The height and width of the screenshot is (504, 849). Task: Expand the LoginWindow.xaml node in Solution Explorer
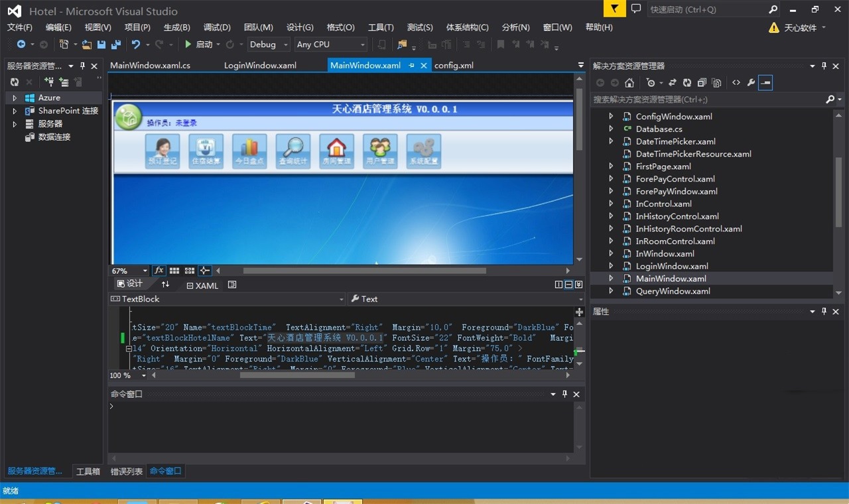point(611,266)
